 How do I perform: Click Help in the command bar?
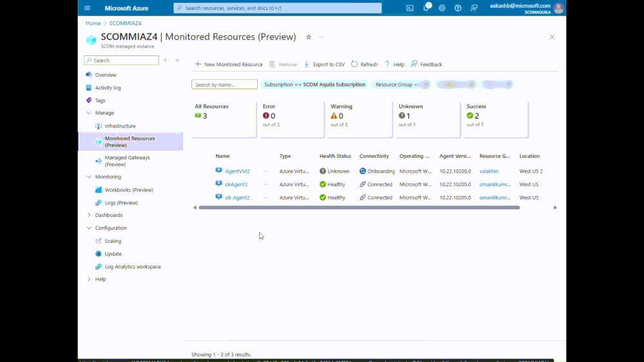pyautogui.click(x=395, y=64)
